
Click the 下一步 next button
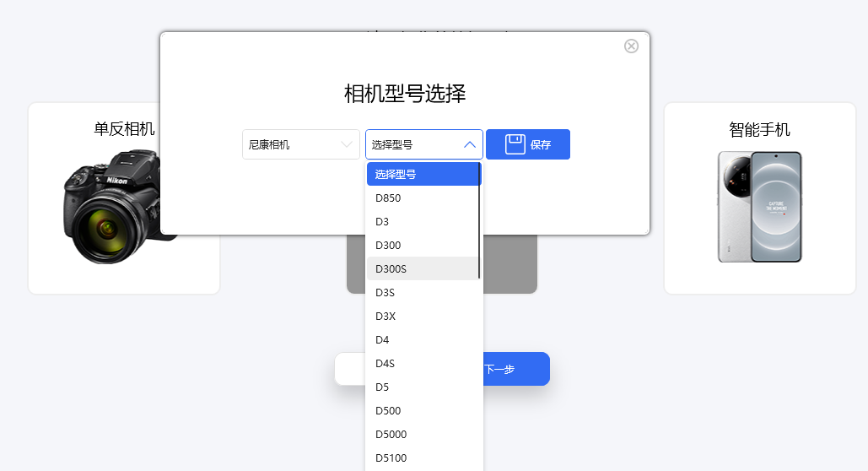[x=516, y=369]
